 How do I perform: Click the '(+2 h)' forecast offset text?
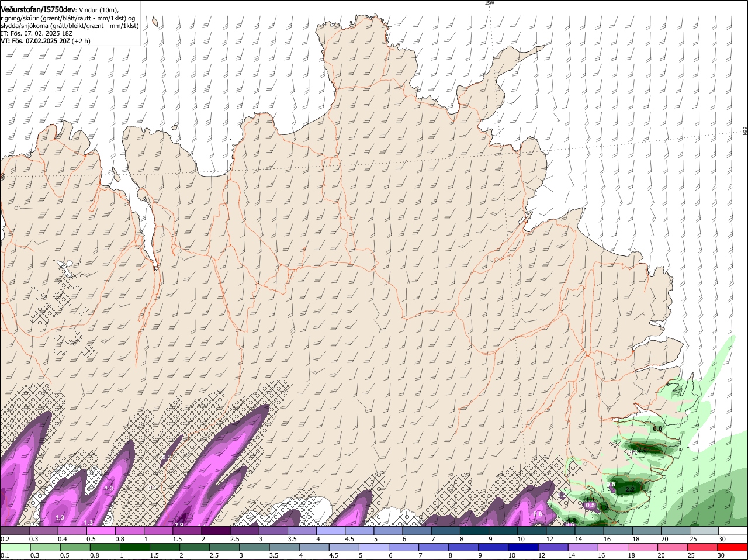[82, 41]
